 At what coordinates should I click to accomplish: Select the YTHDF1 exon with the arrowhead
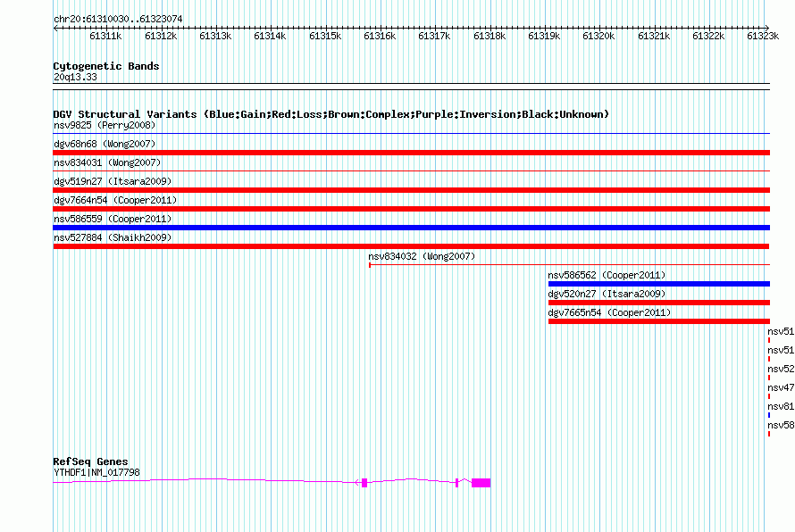tap(364, 483)
